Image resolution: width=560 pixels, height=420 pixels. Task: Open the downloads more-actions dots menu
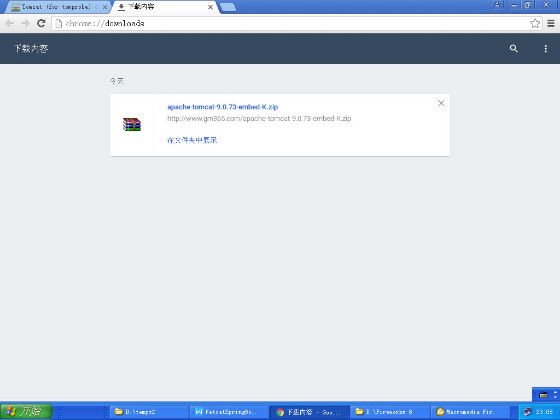(x=545, y=49)
